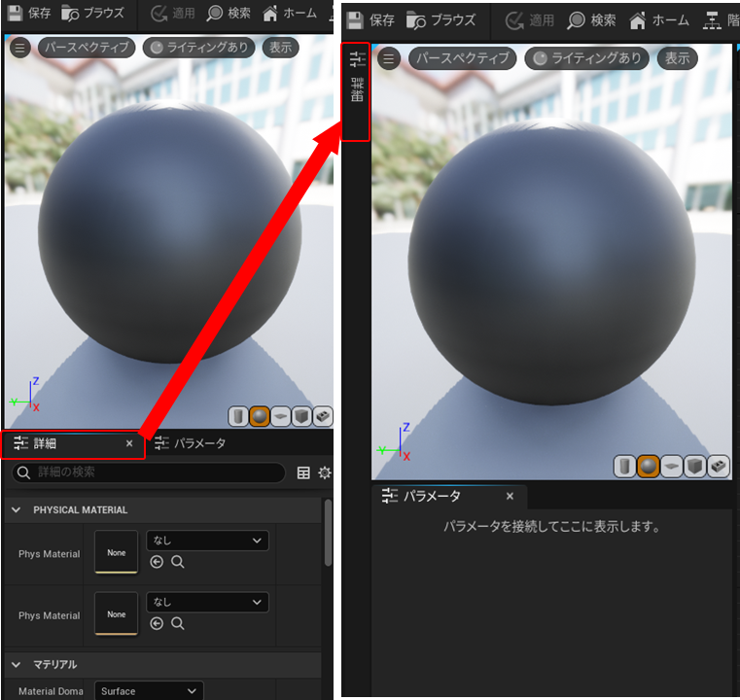Open Show (表示) menu in the right viewport
This screenshot has height=700, width=740.
tap(677, 58)
